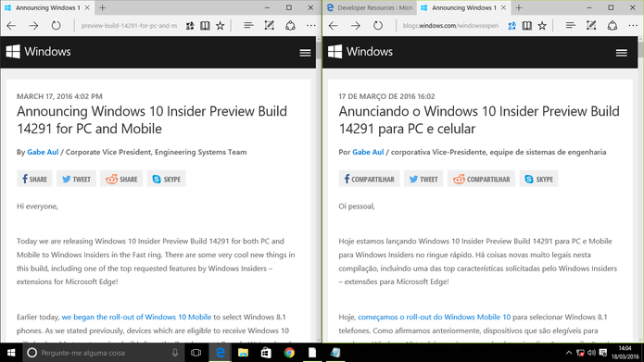The image size is (644, 362).
Task: Open Gabe Aul author link on English page
Action: pyautogui.click(x=43, y=152)
